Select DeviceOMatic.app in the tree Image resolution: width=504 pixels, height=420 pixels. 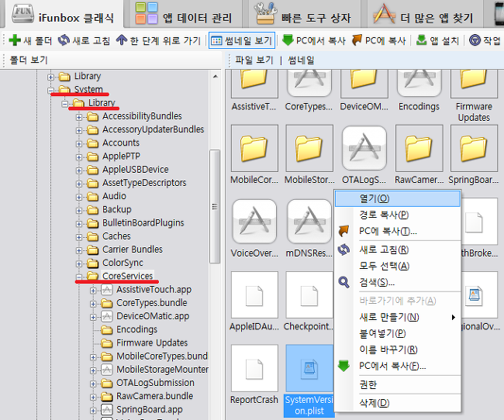pyautogui.click(x=153, y=316)
